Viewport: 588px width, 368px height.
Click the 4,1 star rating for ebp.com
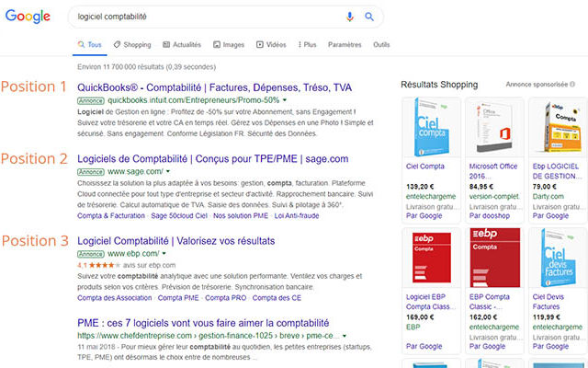(x=99, y=265)
